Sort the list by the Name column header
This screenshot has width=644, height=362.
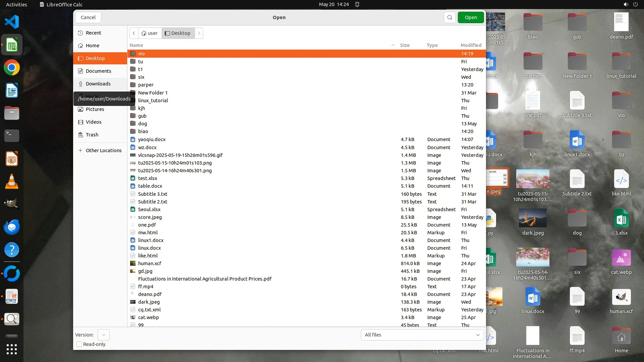136,45
